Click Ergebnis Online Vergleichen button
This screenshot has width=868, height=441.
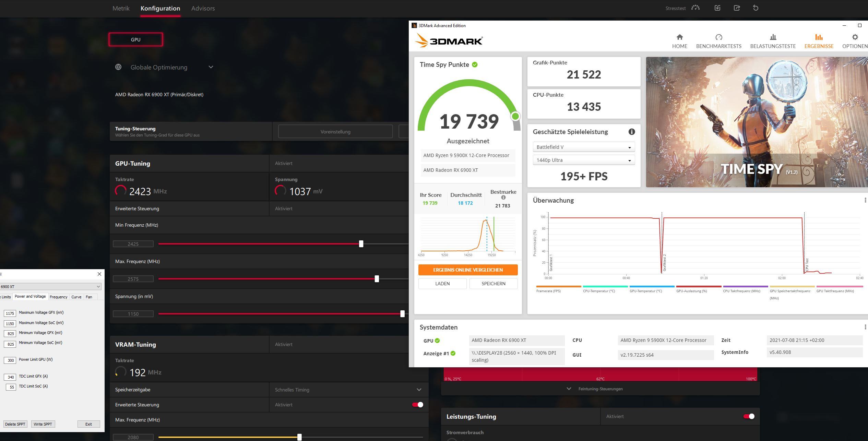pyautogui.click(x=467, y=270)
